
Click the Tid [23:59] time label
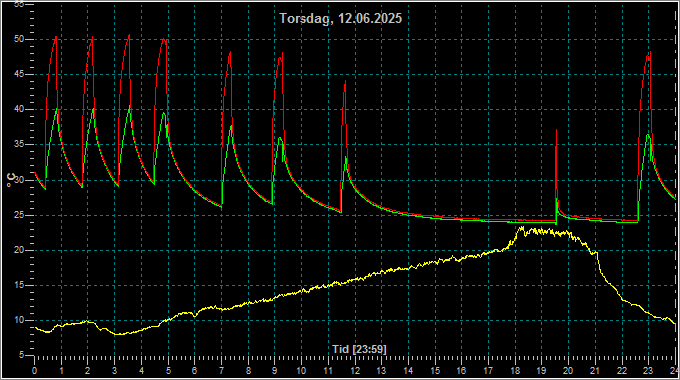(x=359, y=349)
